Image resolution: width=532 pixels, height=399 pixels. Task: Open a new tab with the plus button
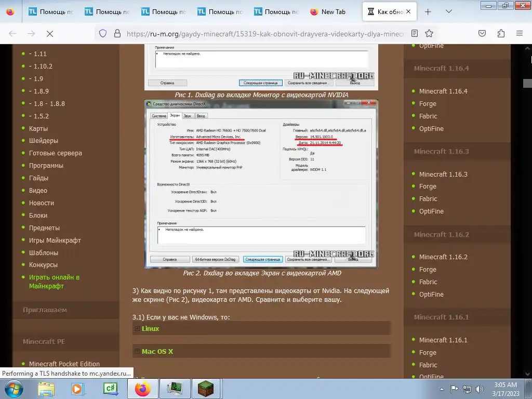coord(428,12)
